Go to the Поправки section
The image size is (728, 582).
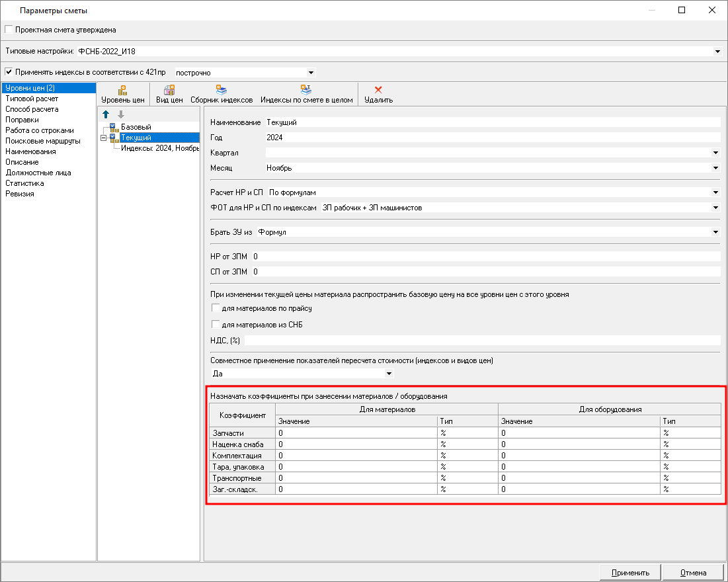click(x=22, y=120)
